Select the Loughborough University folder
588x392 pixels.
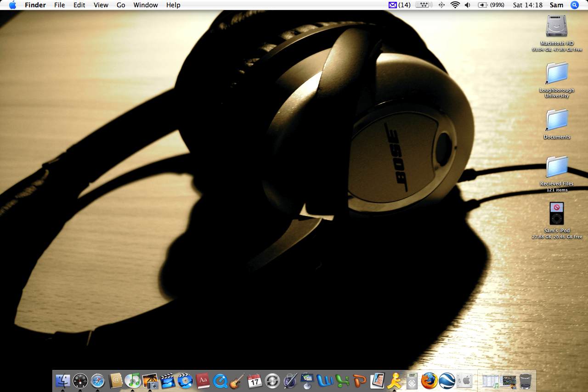(557, 73)
